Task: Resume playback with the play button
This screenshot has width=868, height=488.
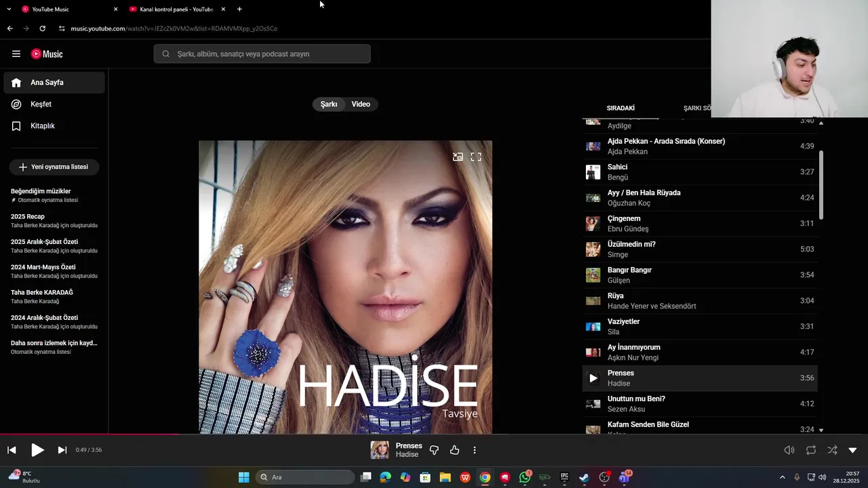Action: click(x=37, y=450)
